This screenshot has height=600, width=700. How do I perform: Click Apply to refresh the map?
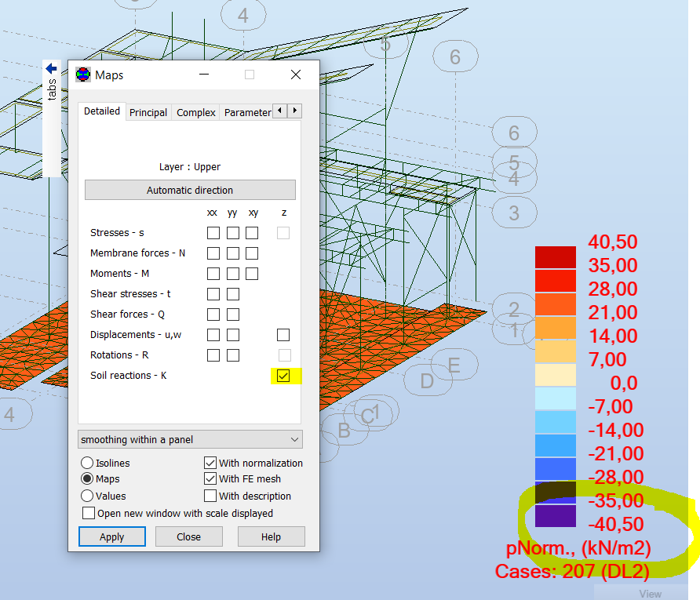111,536
